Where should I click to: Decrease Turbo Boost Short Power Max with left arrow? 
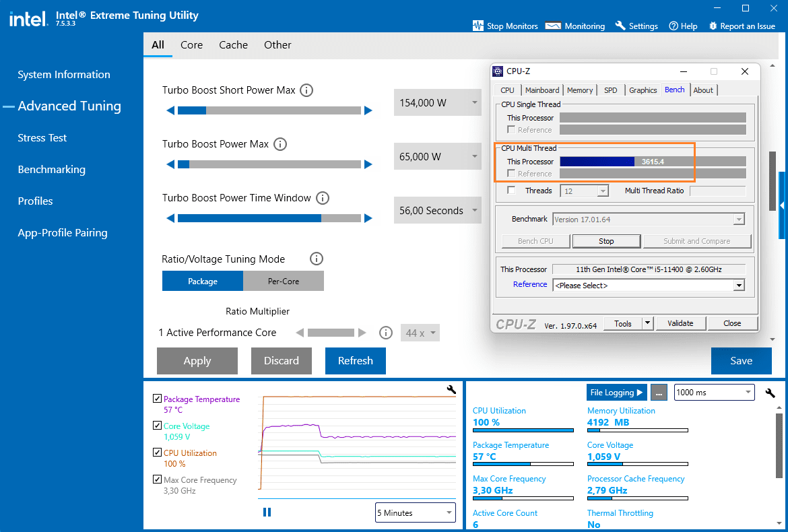[x=170, y=110]
